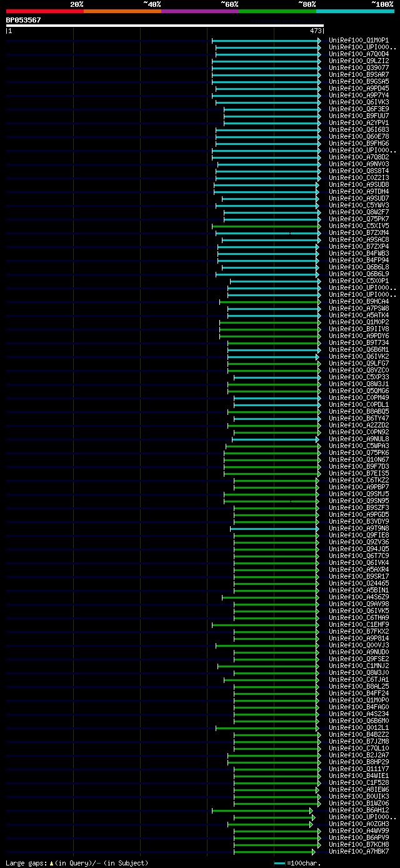
Task: Open UniRef100_Q10N67 entry
Action: tap(359, 460)
